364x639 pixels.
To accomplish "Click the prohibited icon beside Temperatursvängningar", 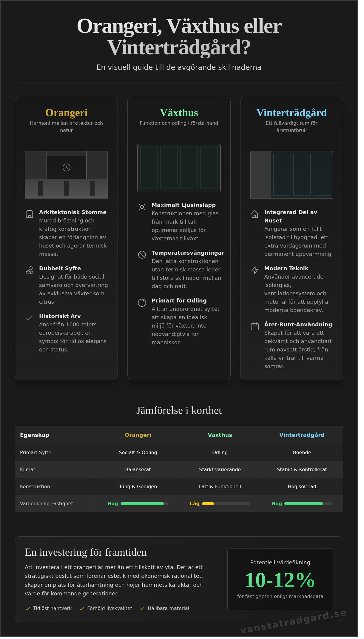I will (x=142, y=255).
